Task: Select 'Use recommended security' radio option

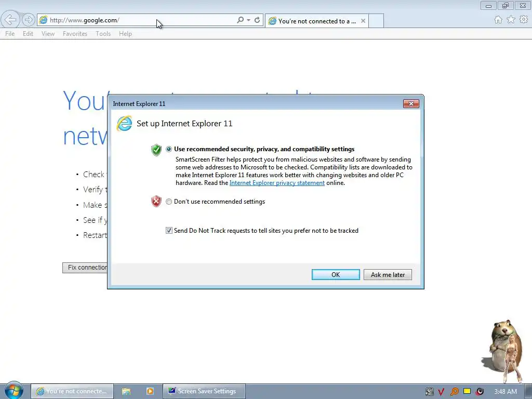Action: click(169, 149)
